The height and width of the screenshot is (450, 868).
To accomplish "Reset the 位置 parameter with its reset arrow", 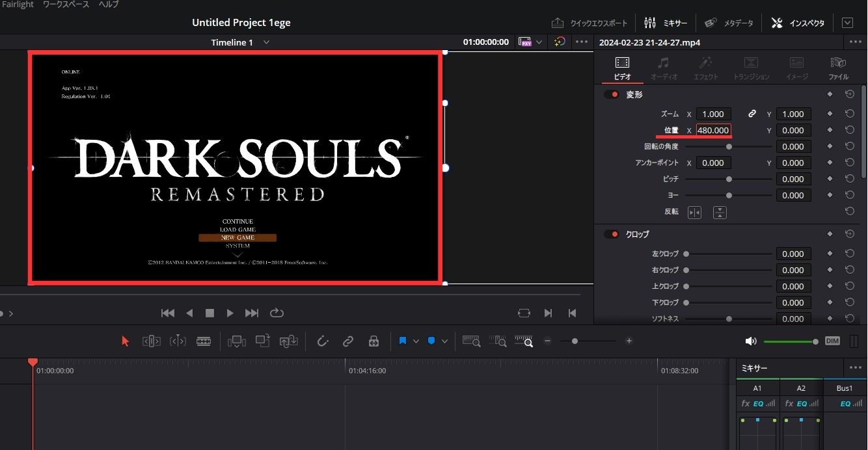I will click(850, 129).
